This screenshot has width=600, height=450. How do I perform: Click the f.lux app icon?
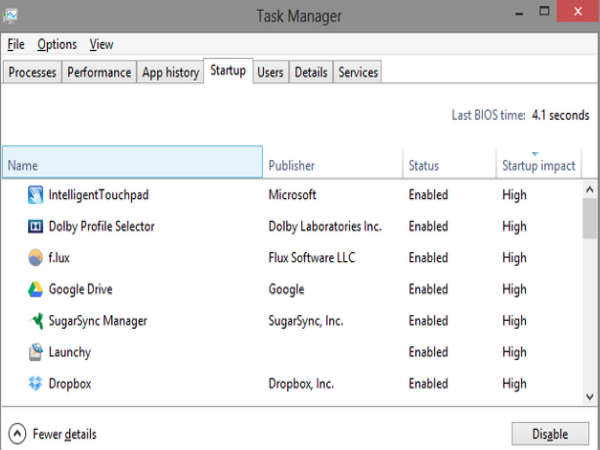coord(36,258)
